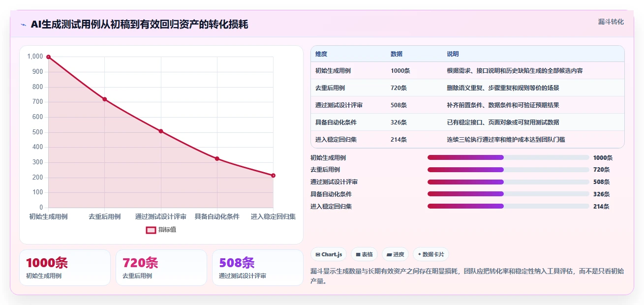Image resolution: width=644 pixels, height=305 pixels.
Task: Select the 进度 chip
Action: [396, 254]
